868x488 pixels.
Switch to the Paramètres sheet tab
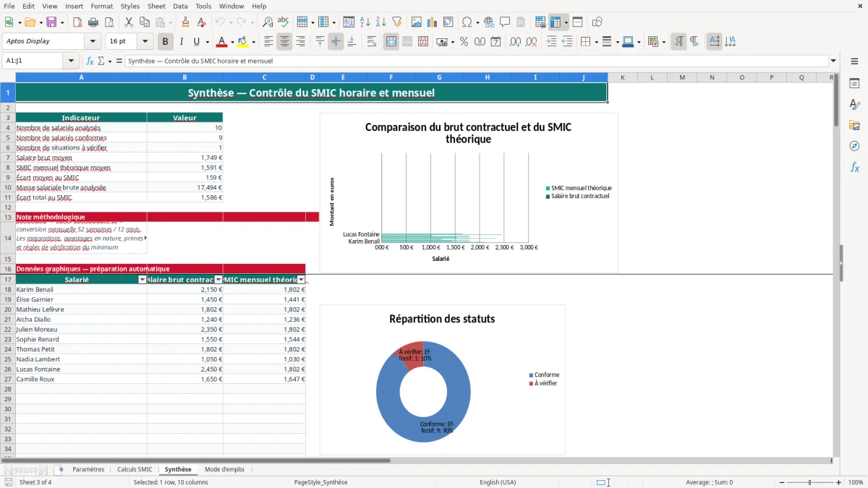pyautogui.click(x=88, y=469)
